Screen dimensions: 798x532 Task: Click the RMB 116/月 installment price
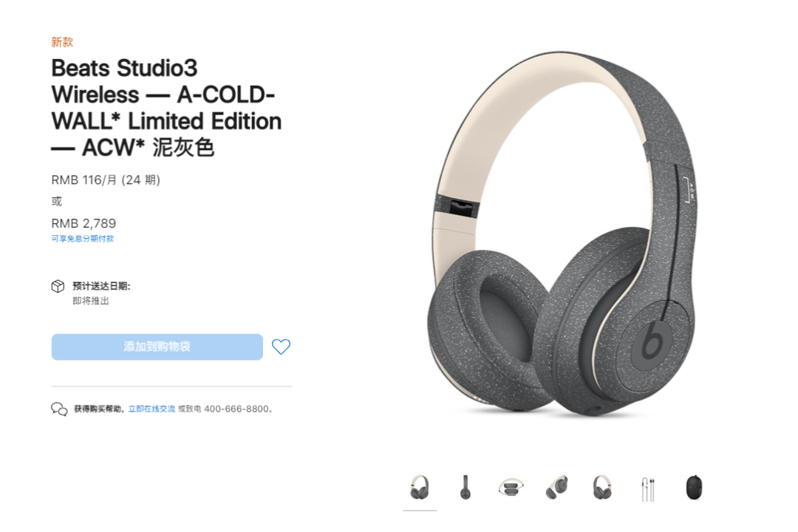106,180
